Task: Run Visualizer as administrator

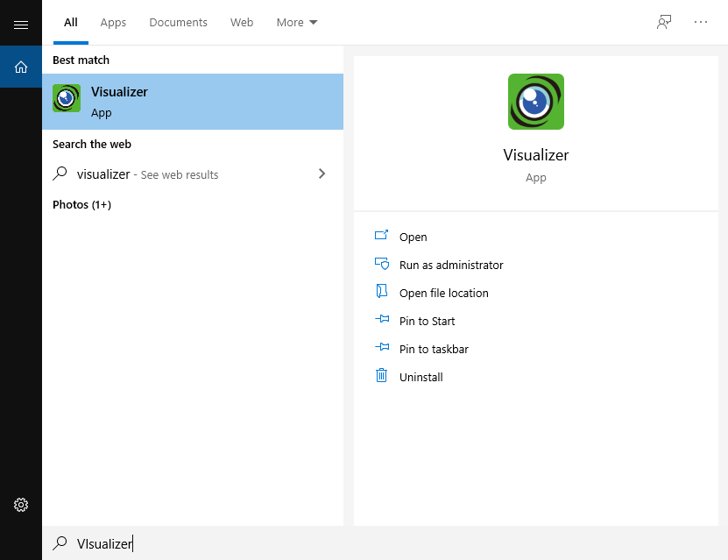Action: pos(450,265)
